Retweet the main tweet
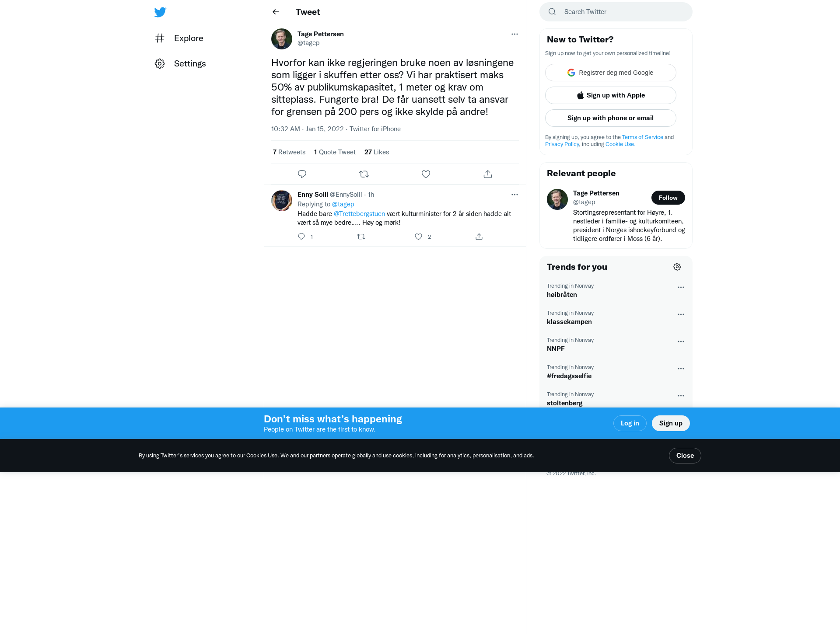The width and height of the screenshot is (840, 634). 364,174
